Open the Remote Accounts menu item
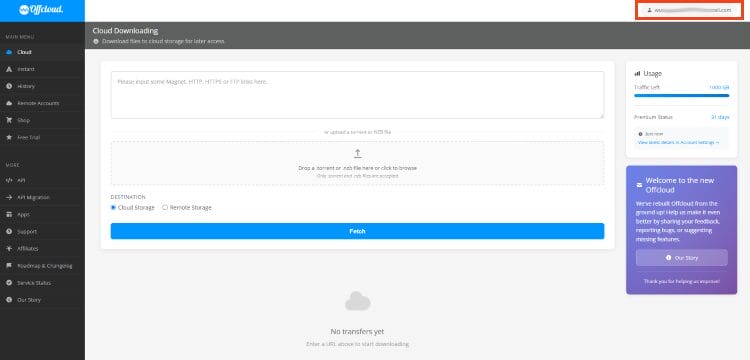Screen dimensions: 750x360 (42, 103)
